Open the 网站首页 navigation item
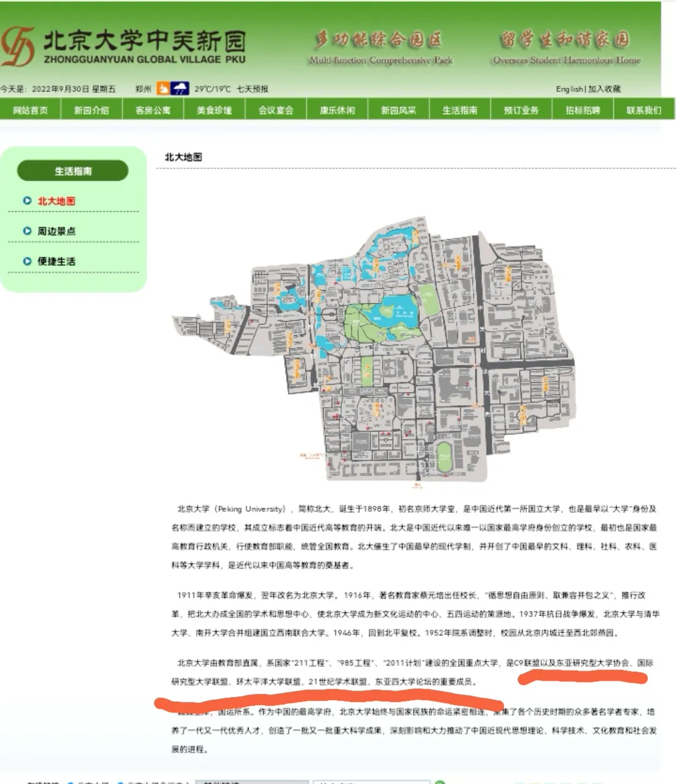Image resolution: width=676 pixels, height=784 pixels. 30,110
